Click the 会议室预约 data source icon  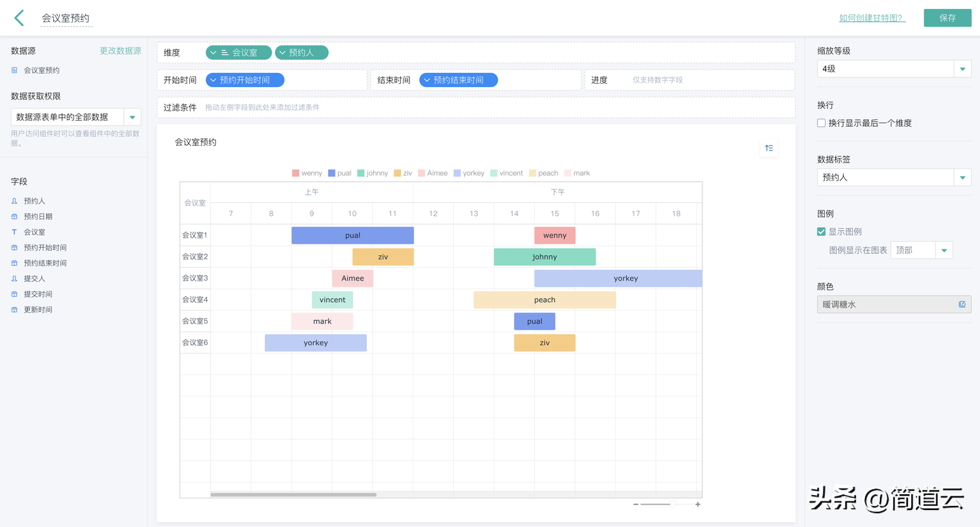[15, 70]
